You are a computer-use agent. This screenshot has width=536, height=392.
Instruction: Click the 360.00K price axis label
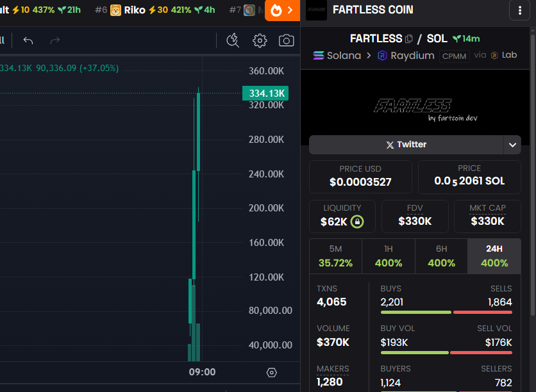pos(266,71)
